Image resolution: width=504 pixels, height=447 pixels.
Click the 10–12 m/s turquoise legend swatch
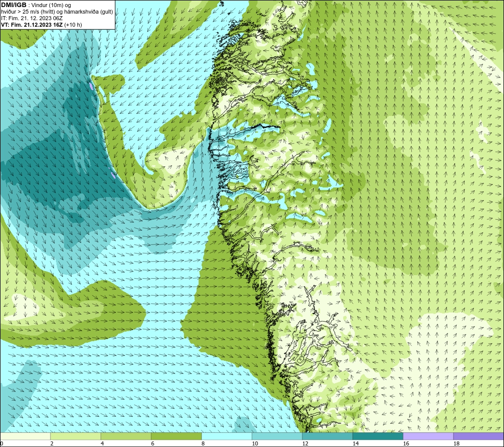tap(277, 436)
